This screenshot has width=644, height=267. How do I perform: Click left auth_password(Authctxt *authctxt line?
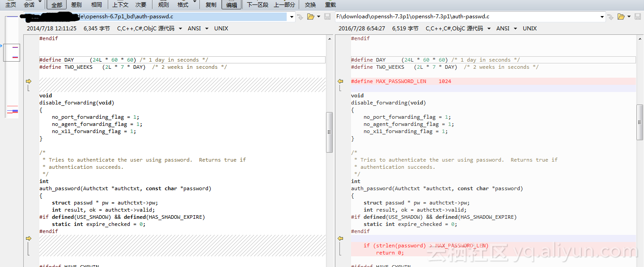click(125, 188)
